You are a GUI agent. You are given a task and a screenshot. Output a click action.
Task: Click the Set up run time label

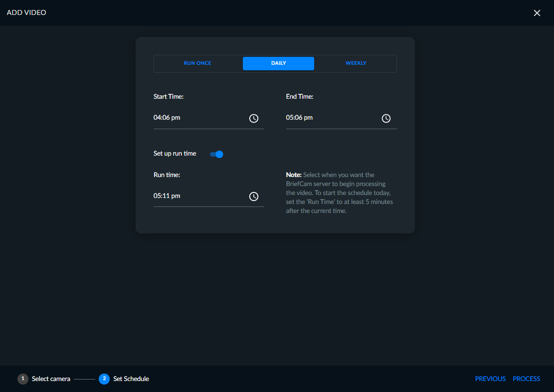click(x=175, y=154)
